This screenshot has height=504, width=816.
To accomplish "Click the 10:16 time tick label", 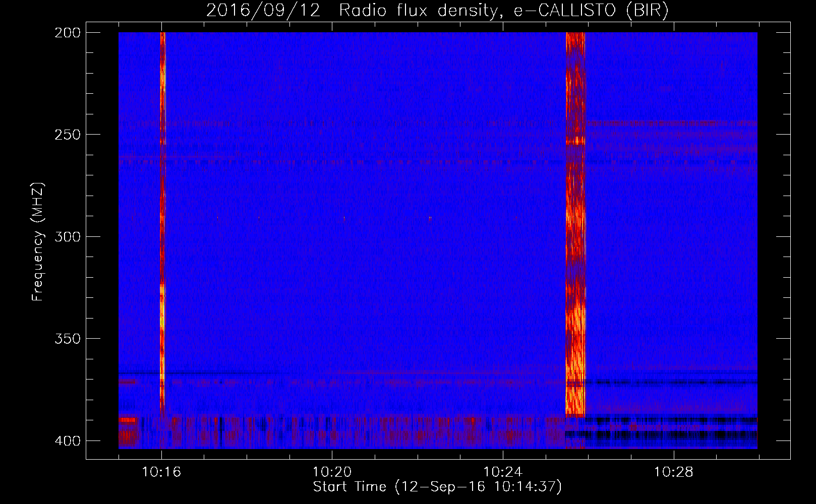I will coord(161,472).
